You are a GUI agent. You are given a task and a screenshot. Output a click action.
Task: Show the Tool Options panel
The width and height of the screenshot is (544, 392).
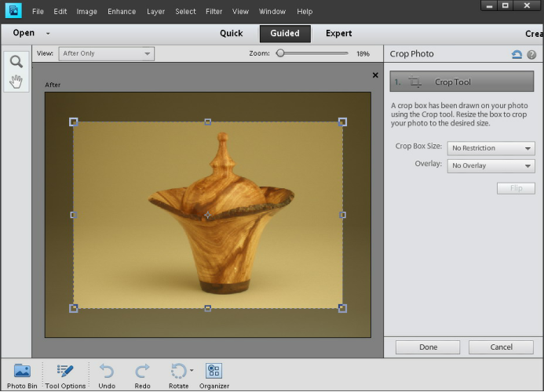65,371
